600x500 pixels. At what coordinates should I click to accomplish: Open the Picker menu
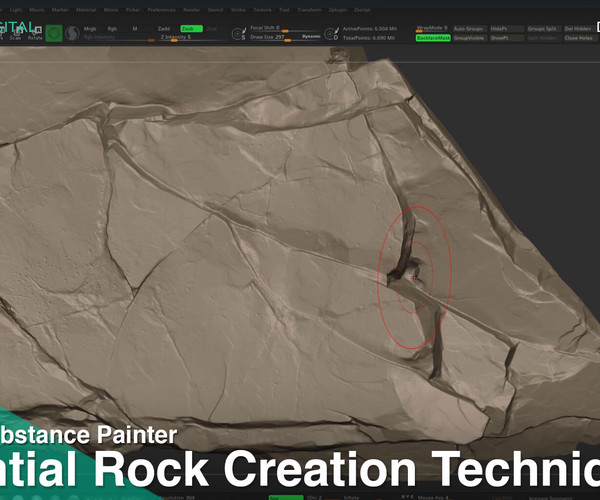[x=133, y=10]
